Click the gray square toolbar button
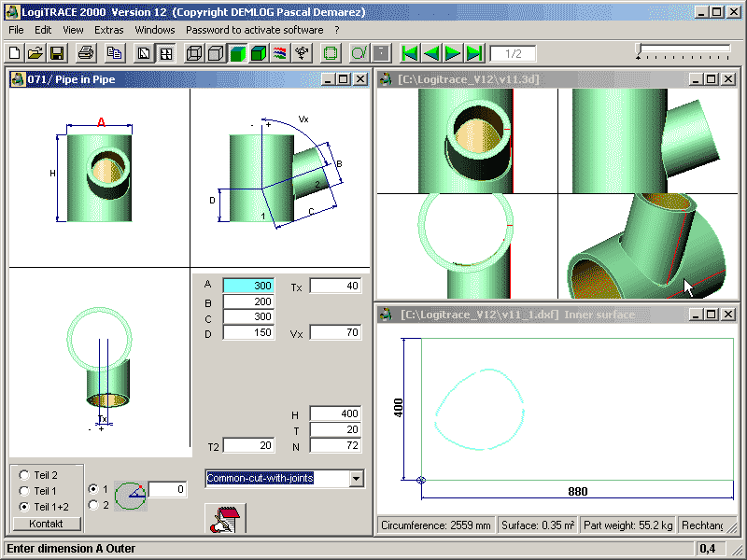 pyautogui.click(x=381, y=53)
